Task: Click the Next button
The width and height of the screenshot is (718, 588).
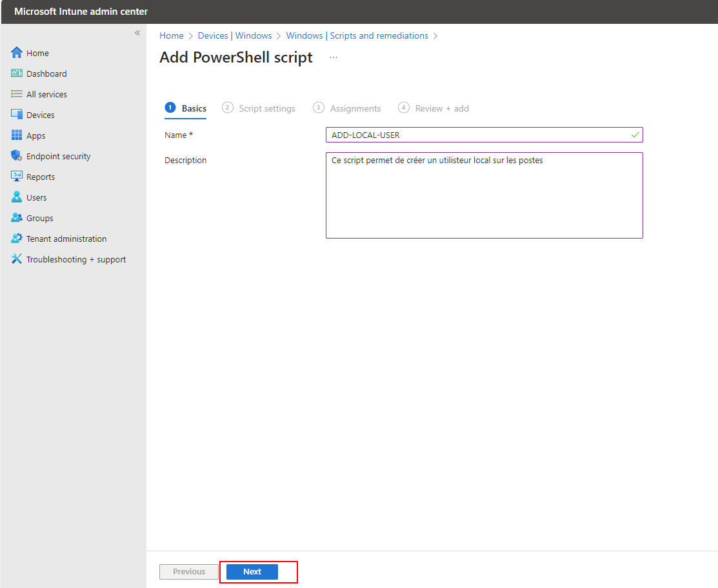Action: (252, 571)
